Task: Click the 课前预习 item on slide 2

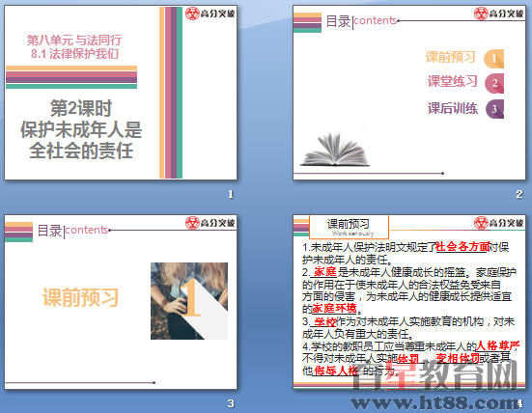Action: (450, 57)
